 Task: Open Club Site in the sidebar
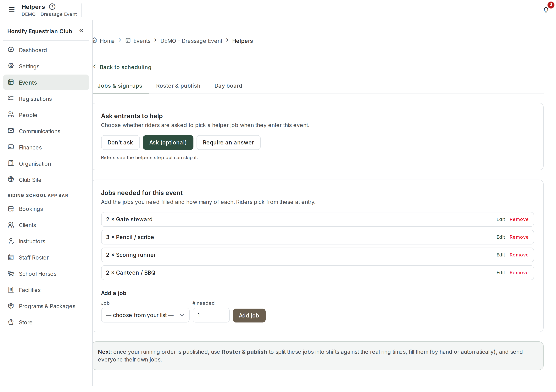click(46, 180)
